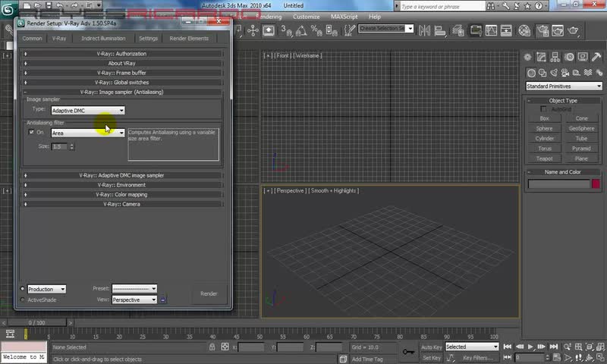This screenshot has height=364, width=607.
Task: Go to the end frame
Action: [x=554, y=347]
